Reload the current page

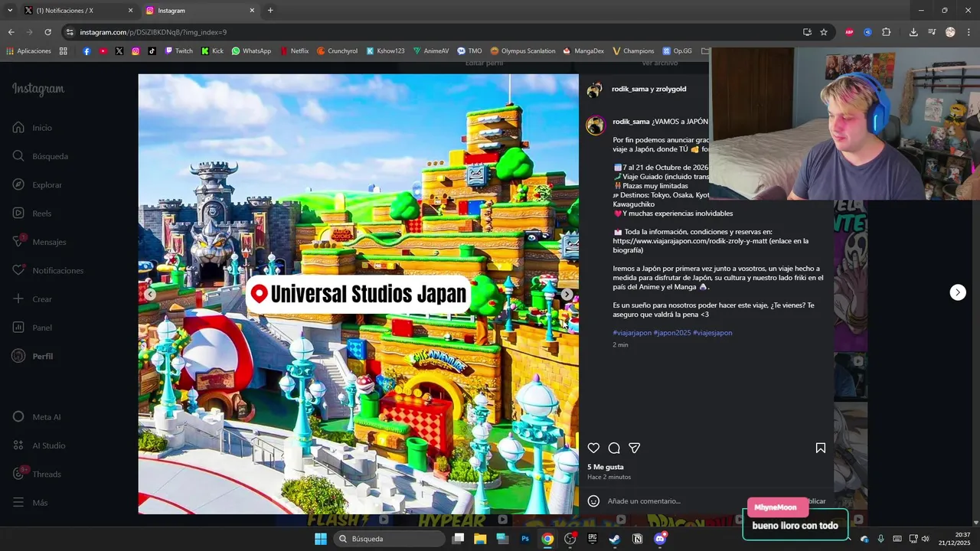point(47,32)
